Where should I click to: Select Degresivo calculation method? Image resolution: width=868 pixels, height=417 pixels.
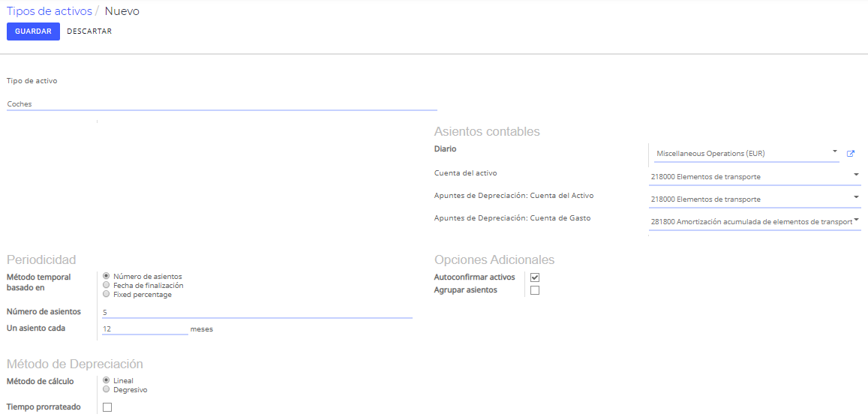107,389
